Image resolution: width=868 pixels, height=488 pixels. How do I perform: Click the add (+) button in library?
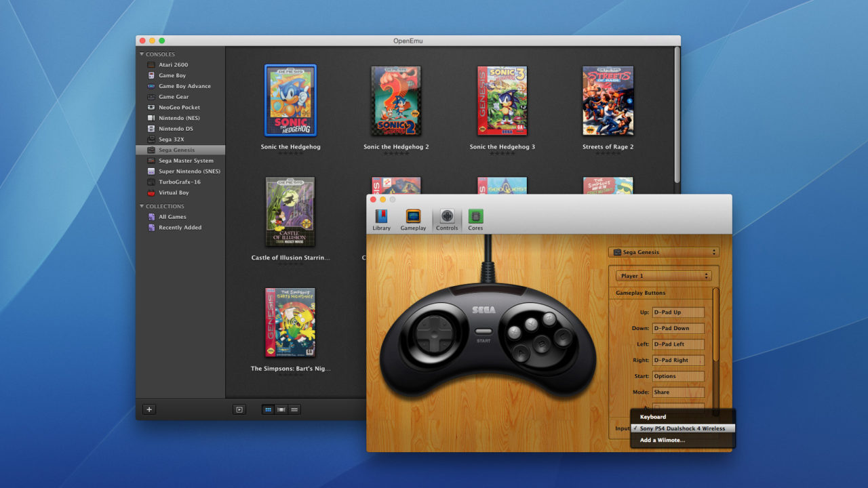click(150, 409)
